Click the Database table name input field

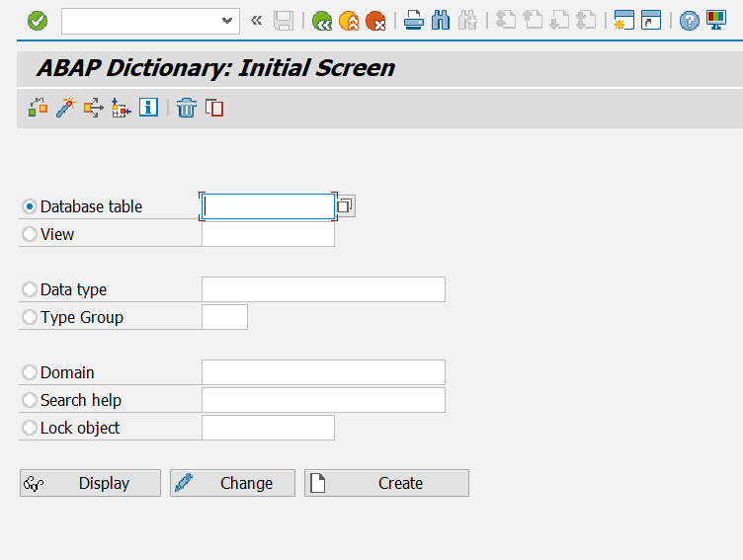pos(268,206)
